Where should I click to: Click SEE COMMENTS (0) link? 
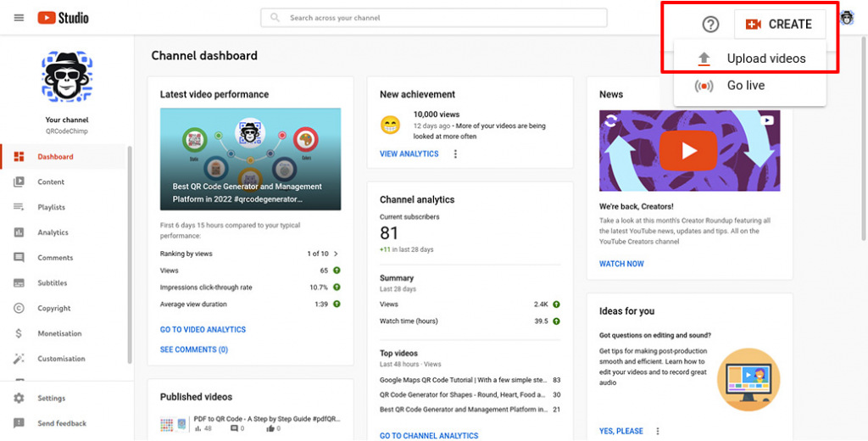[x=194, y=349]
